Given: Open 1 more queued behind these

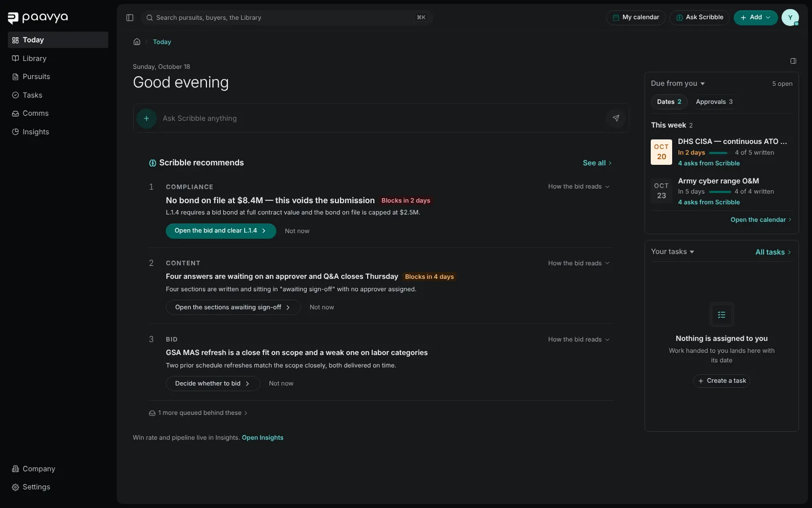Looking at the screenshot, I should tap(198, 413).
